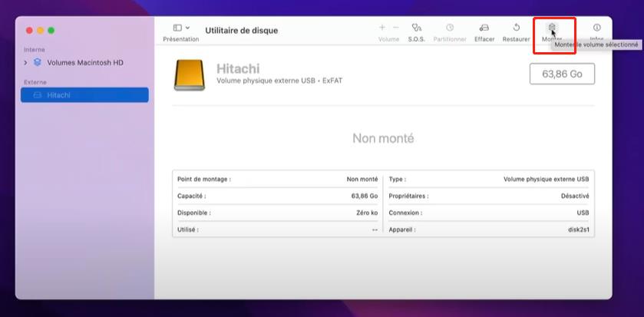Click the 'Volume physique externe USB' type value

click(x=547, y=180)
